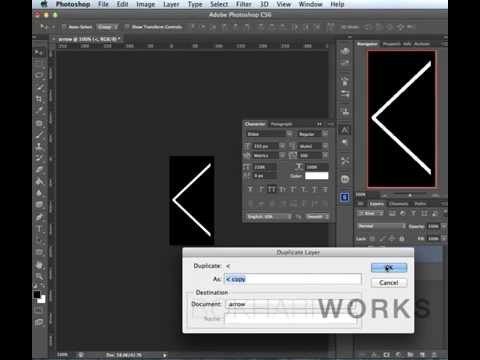Open the language English: USA dropdown
The height and width of the screenshot is (360, 480).
click(269, 217)
